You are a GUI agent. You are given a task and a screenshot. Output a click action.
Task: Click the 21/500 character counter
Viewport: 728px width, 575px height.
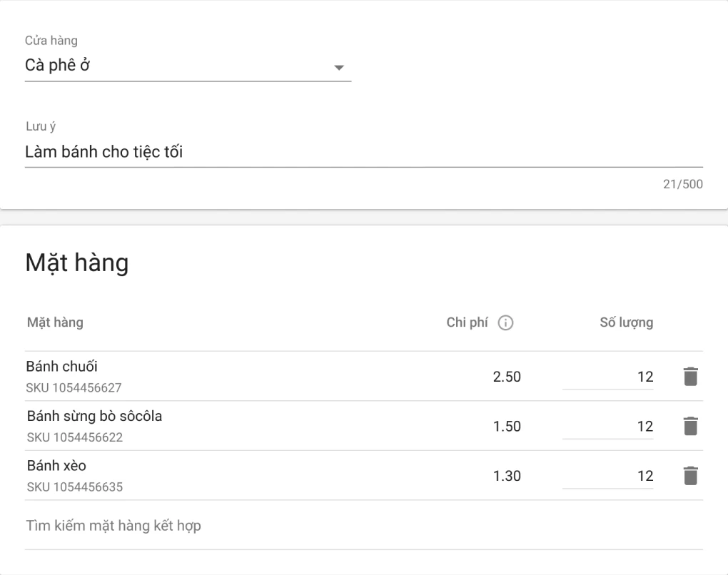[682, 185]
